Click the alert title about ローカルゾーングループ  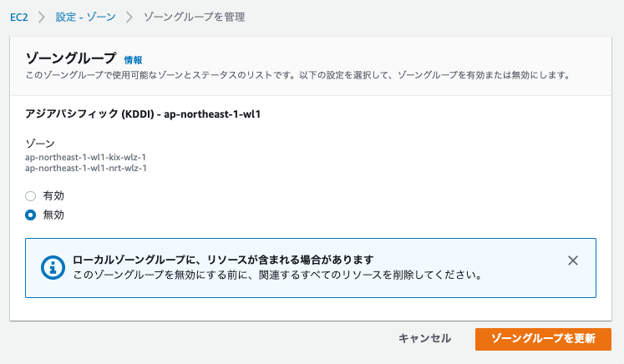click(x=223, y=260)
